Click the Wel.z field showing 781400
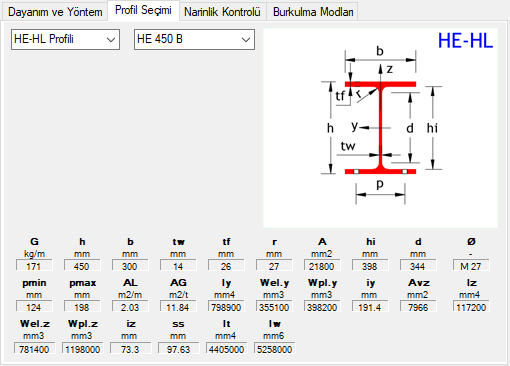Viewport: 510px width, 366px height. (35, 348)
